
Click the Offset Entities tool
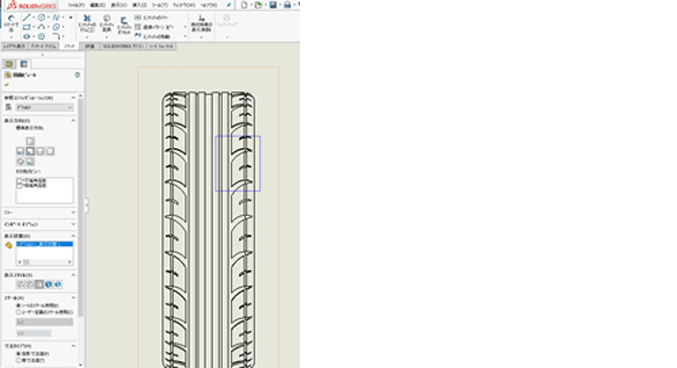point(124,26)
